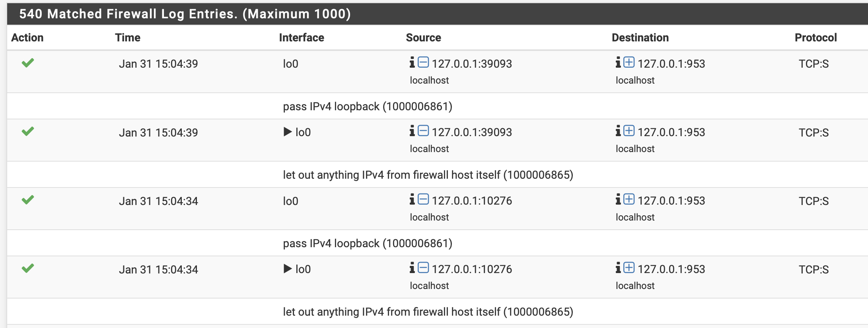Click the green checkmark action icon in first log row
This screenshot has height=328, width=868.
[28, 63]
